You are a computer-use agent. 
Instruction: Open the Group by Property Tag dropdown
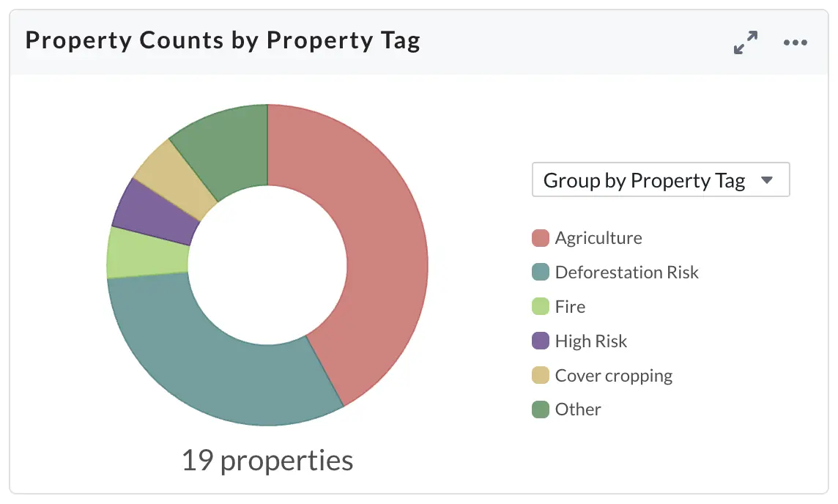661,179
